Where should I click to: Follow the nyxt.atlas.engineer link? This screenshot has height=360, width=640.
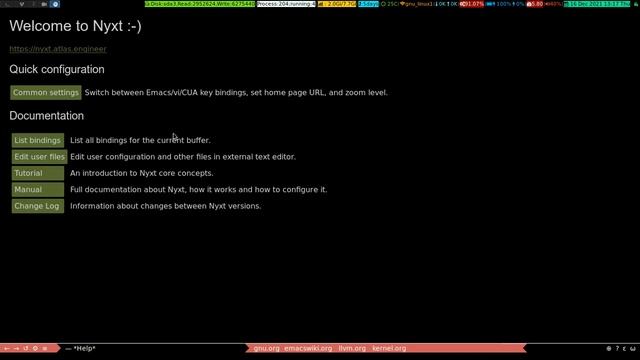(x=58, y=49)
